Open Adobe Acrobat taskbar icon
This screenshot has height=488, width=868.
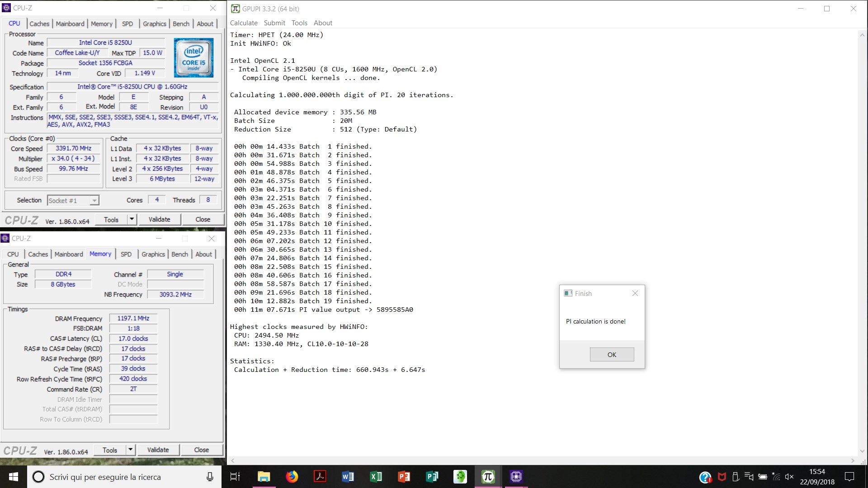coord(320,477)
